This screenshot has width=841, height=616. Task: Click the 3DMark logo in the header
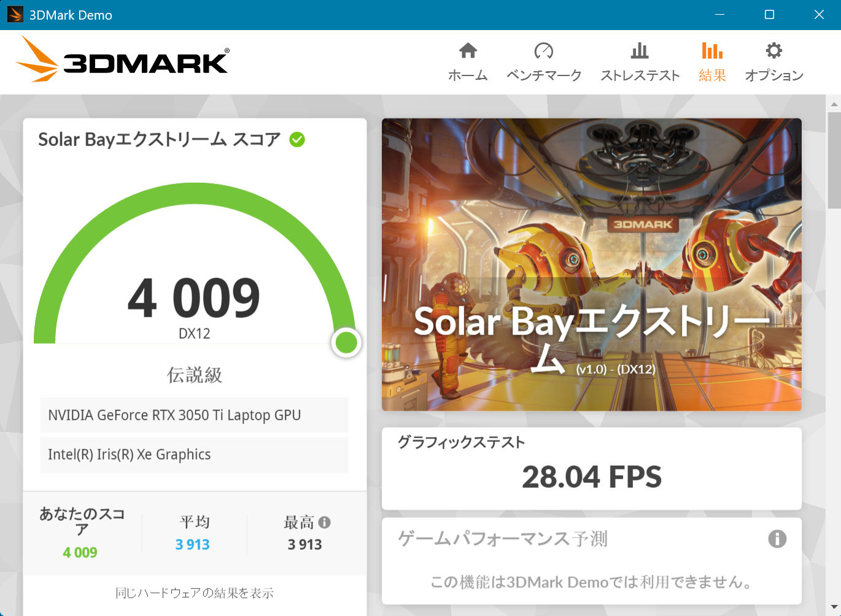point(122,60)
